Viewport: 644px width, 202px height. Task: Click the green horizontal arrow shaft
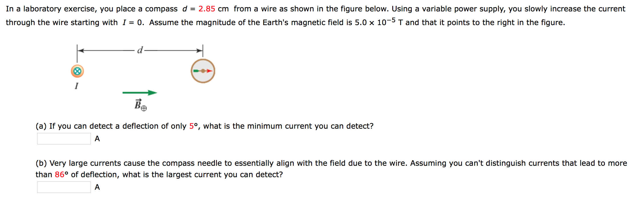(134, 92)
